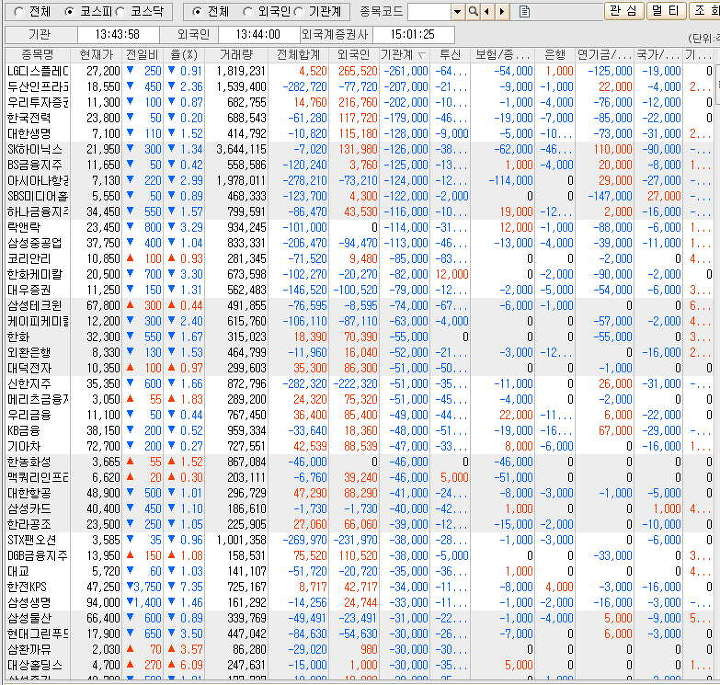The image size is (720, 685).
Task: Select the BS금융지주 row name
Action: tap(34, 165)
